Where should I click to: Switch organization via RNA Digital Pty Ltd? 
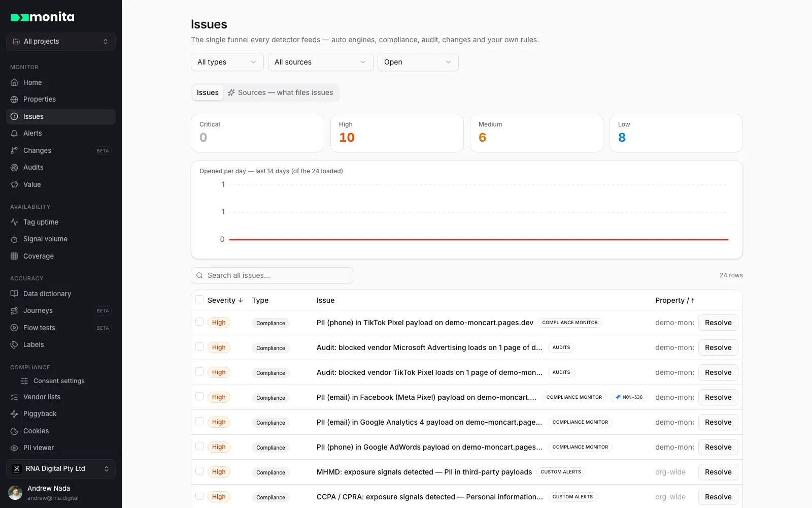(x=61, y=469)
